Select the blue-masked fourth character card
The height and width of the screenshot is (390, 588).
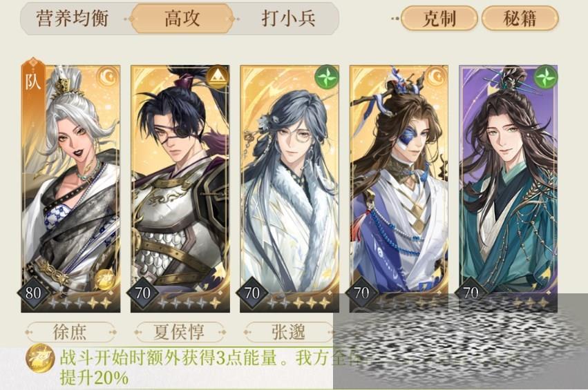[399, 188]
